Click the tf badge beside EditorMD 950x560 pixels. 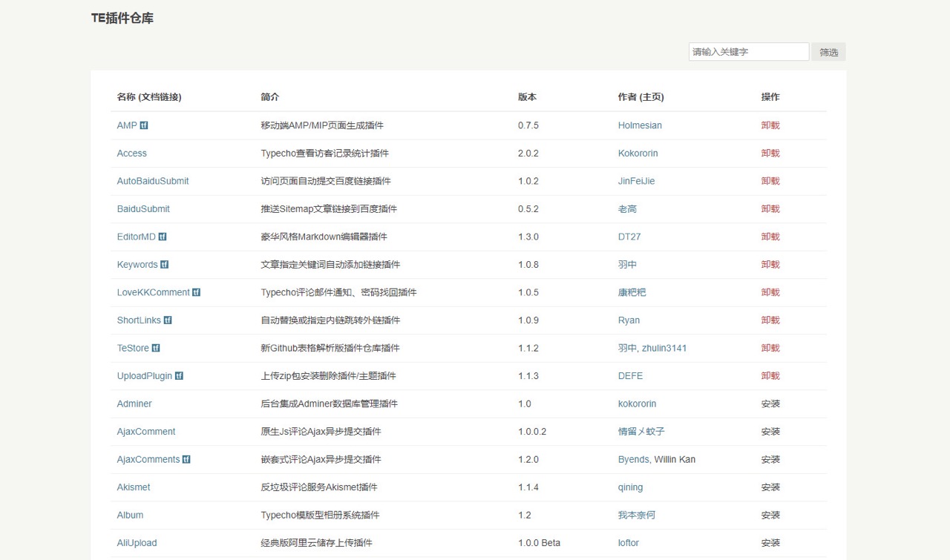coord(163,237)
